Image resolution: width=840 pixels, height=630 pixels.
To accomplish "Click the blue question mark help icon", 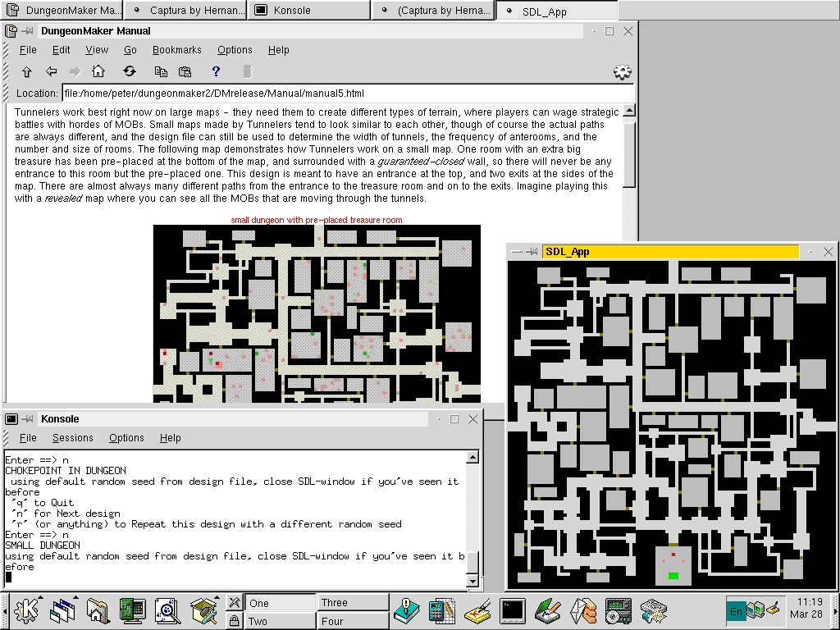I will [x=216, y=71].
